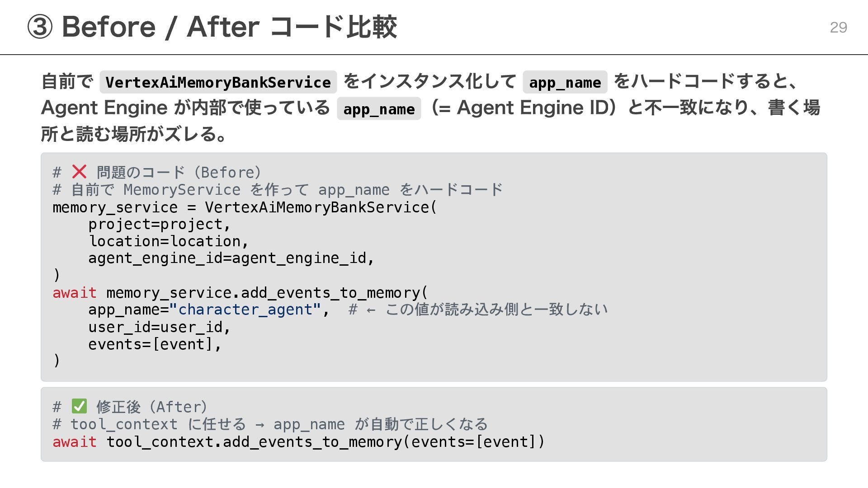Click the 修正後 (After) comment

pyautogui.click(x=151, y=407)
